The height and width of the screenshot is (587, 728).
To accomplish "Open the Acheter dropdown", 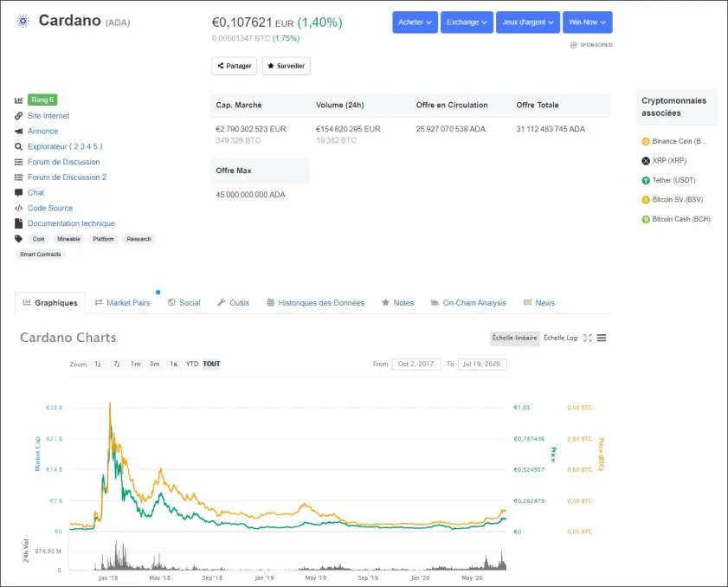I will 415,23.
